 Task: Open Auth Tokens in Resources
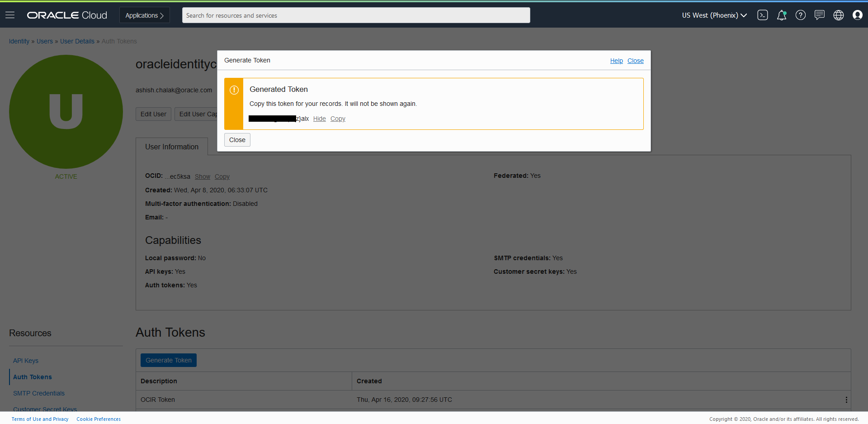coord(33,377)
